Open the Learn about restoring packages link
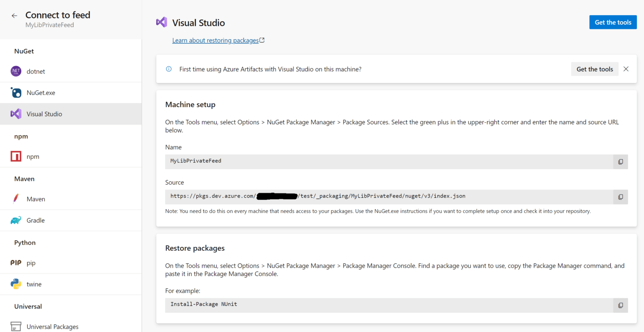Image resolution: width=644 pixels, height=332 pixels. [x=215, y=40]
